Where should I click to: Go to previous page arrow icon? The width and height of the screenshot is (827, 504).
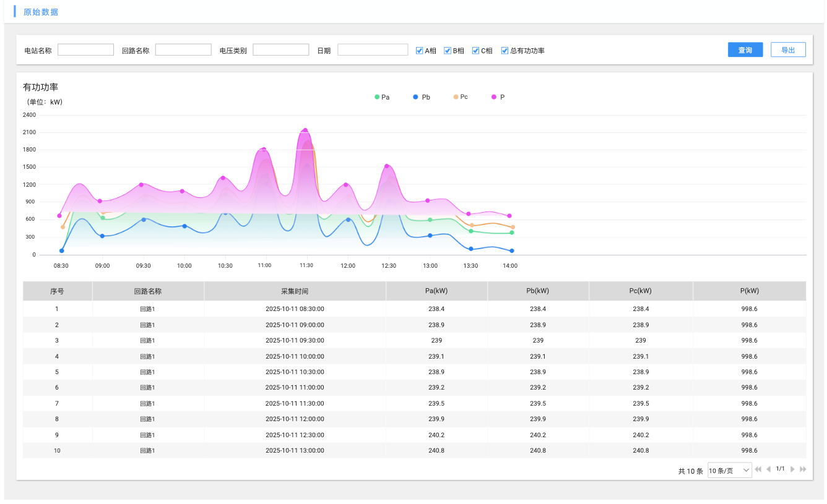tap(769, 469)
